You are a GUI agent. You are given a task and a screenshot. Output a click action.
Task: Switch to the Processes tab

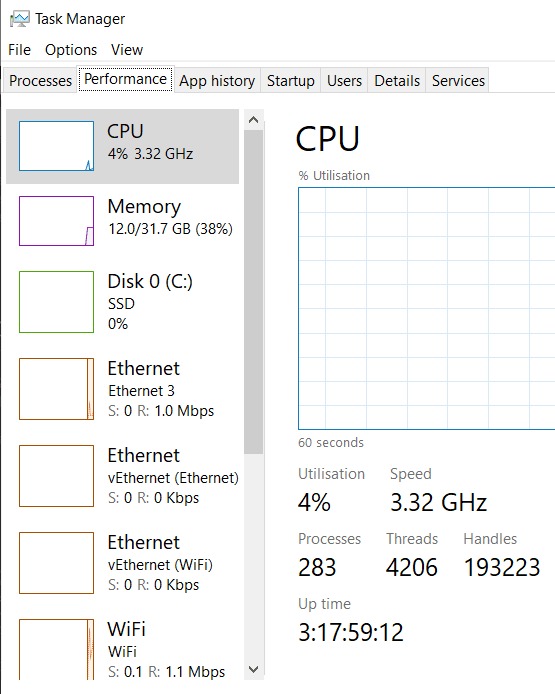click(x=40, y=81)
